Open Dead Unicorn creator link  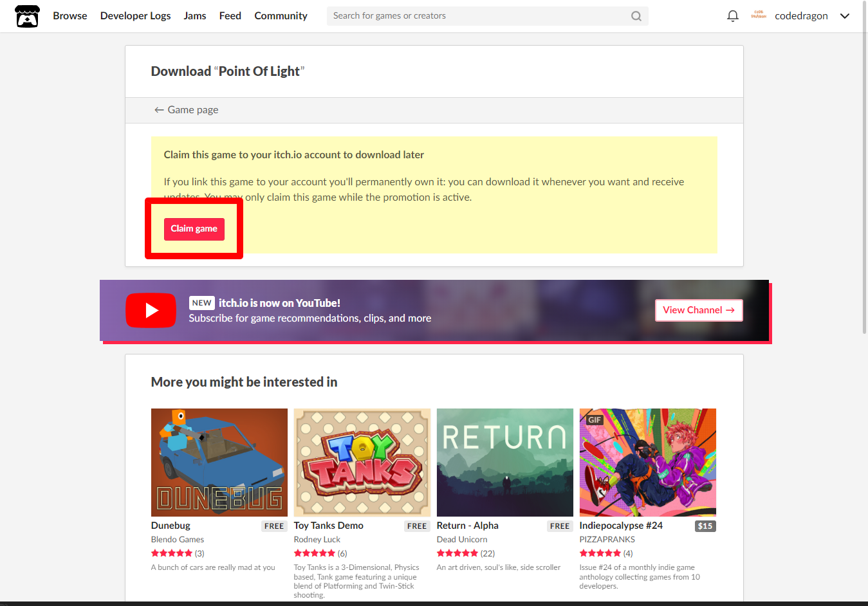(x=462, y=540)
